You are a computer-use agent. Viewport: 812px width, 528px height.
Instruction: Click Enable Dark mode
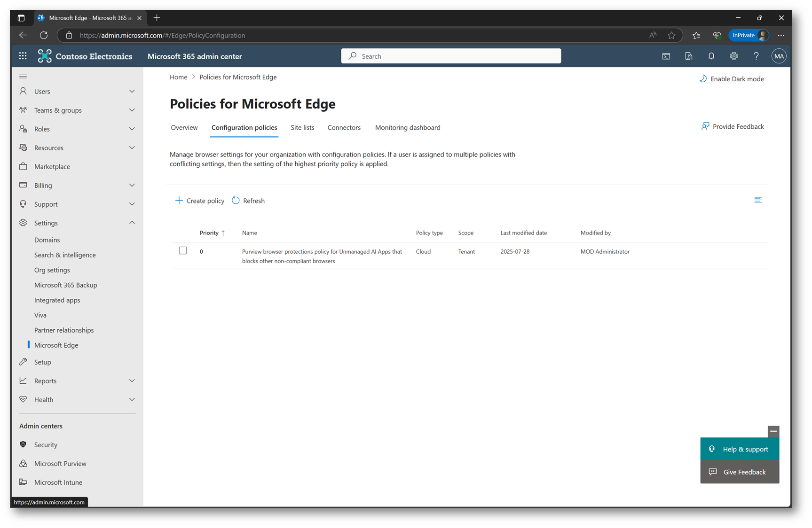click(732, 79)
